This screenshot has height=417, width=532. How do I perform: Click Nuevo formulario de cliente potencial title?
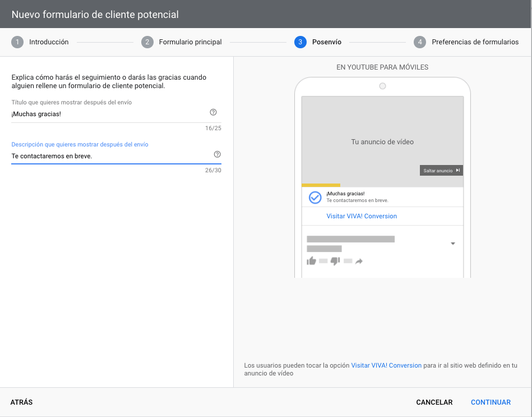click(x=95, y=15)
